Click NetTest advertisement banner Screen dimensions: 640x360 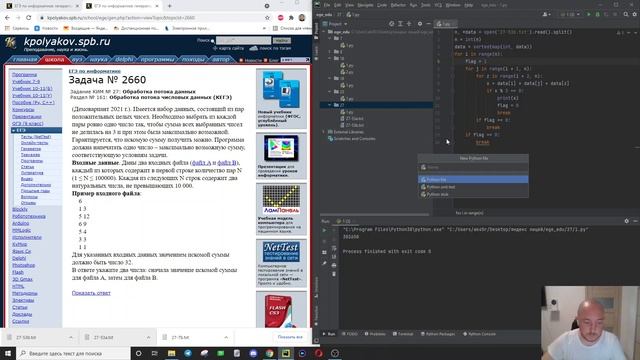click(281, 251)
